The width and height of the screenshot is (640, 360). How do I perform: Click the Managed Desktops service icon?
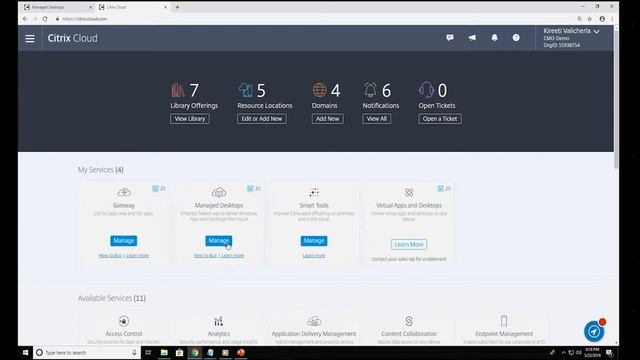(x=219, y=192)
